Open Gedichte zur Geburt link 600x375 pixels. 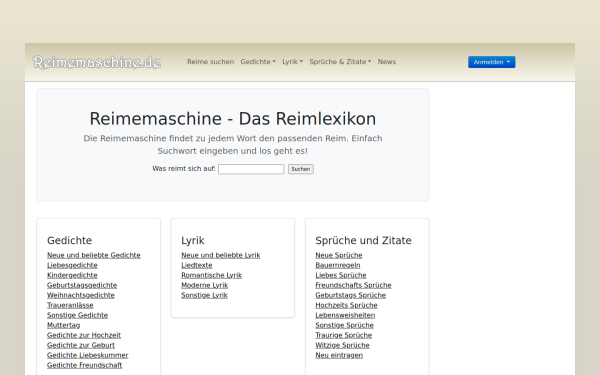[81, 345]
